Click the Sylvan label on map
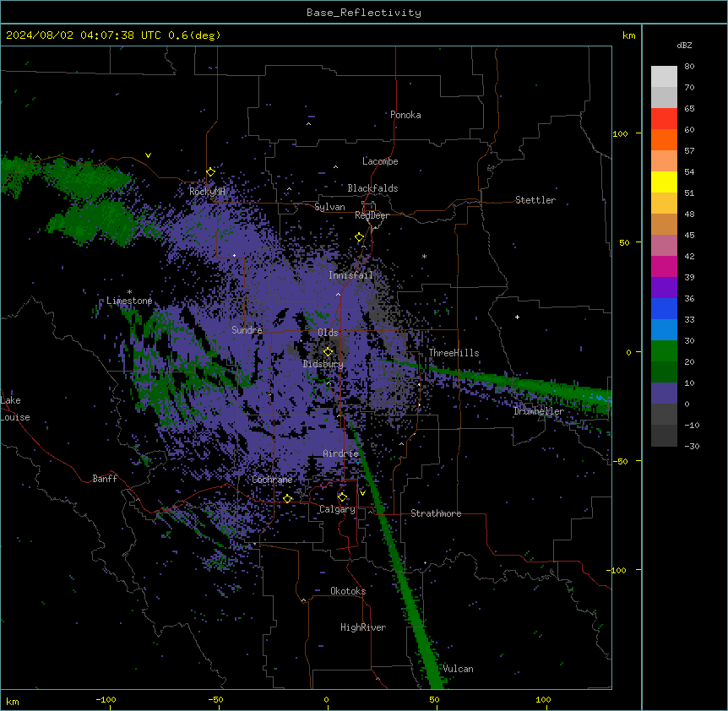This screenshot has width=728, height=711. (x=329, y=207)
